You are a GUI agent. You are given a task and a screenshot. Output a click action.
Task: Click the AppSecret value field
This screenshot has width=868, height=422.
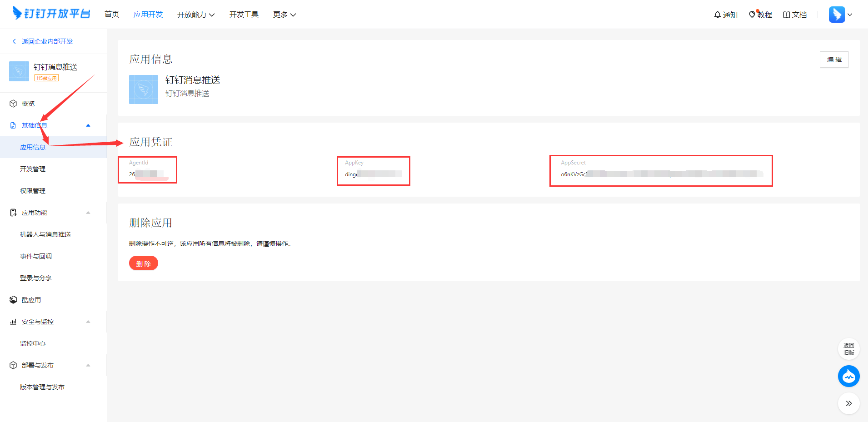661,174
